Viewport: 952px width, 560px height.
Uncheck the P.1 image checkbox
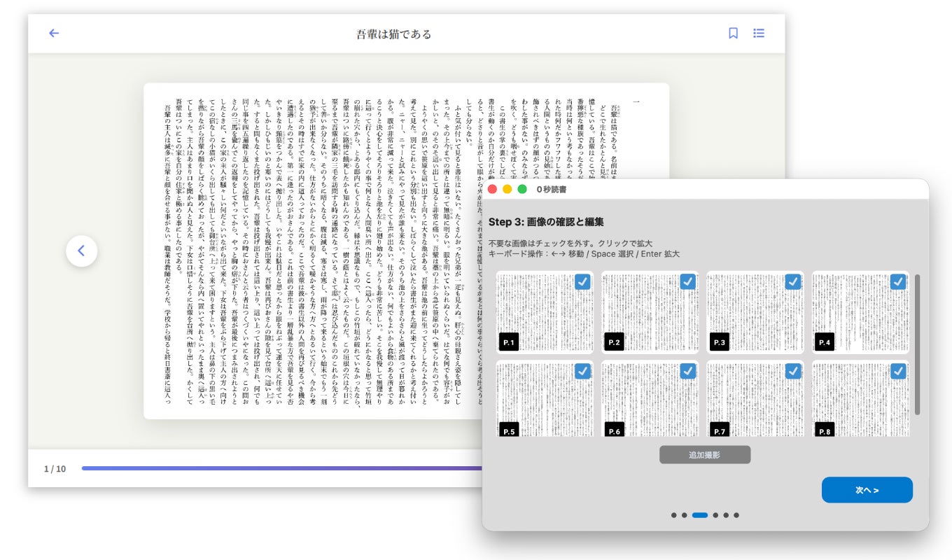pos(582,281)
